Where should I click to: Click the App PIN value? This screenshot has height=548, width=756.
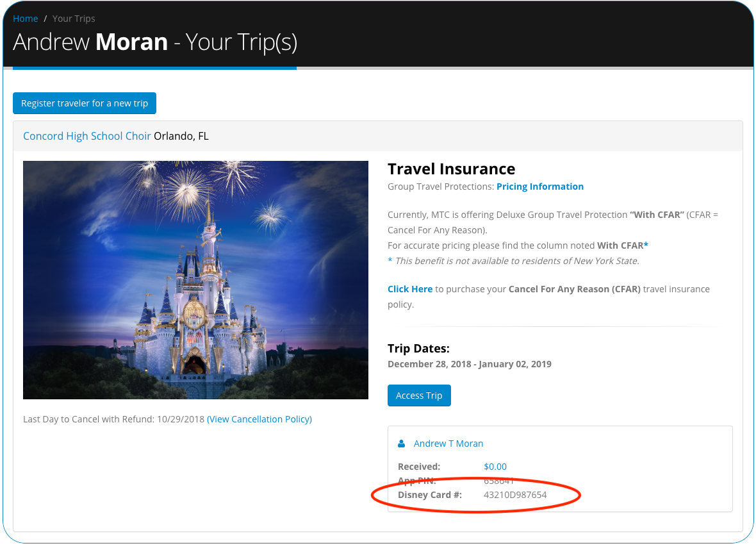tap(499, 481)
